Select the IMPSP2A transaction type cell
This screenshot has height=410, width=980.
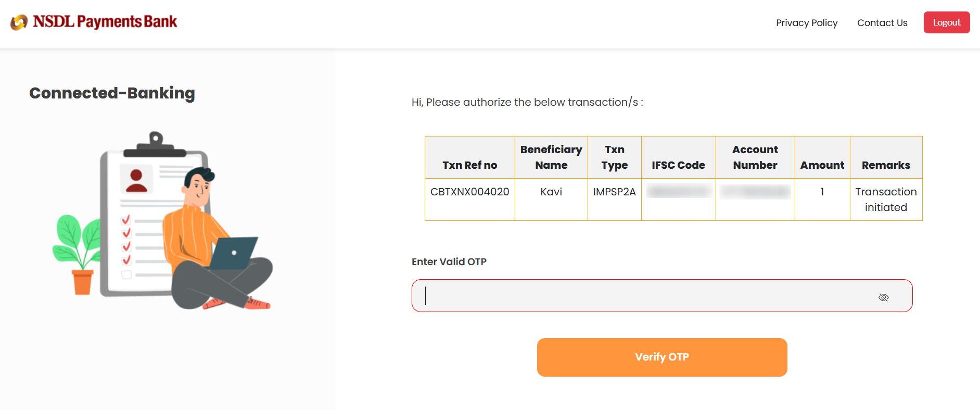click(614, 192)
